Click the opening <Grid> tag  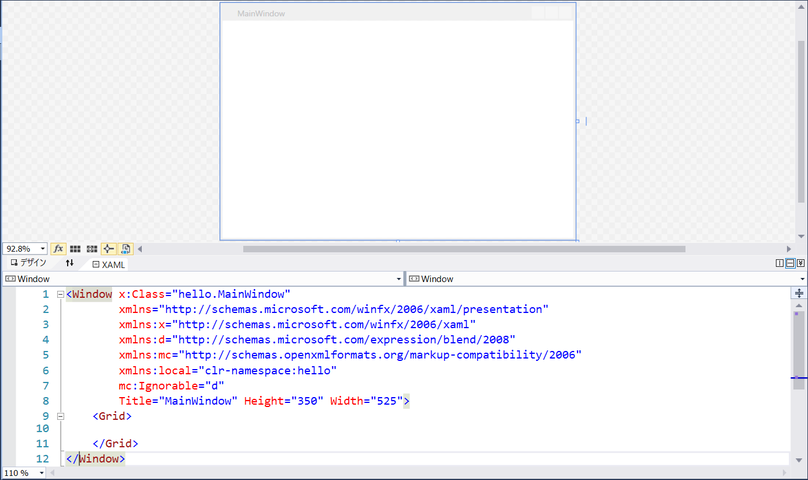coord(112,416)
